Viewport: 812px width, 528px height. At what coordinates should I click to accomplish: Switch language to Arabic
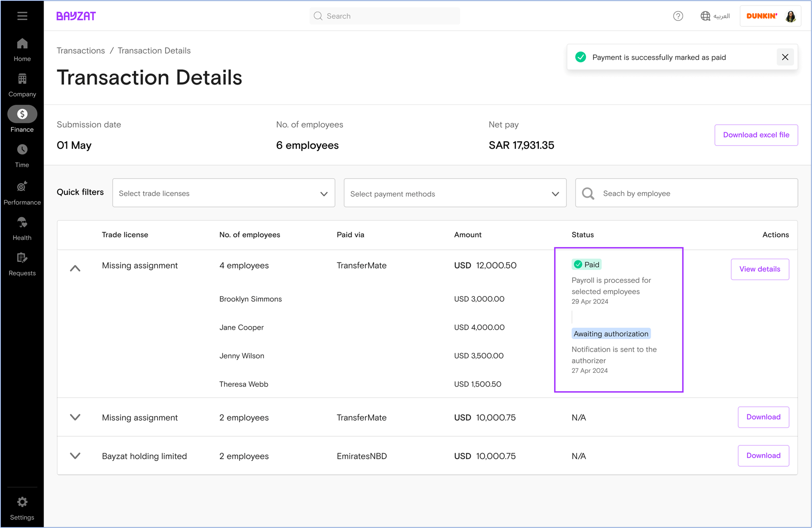point(715,16)
